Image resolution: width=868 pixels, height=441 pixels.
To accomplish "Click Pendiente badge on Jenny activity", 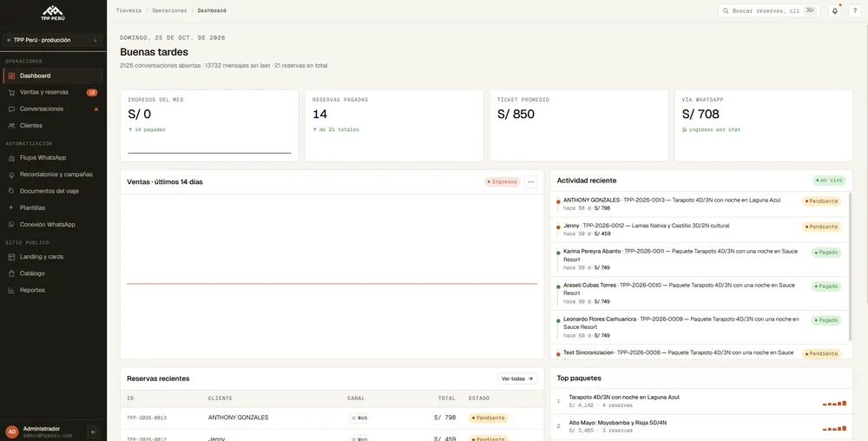I will pos(821,227).
